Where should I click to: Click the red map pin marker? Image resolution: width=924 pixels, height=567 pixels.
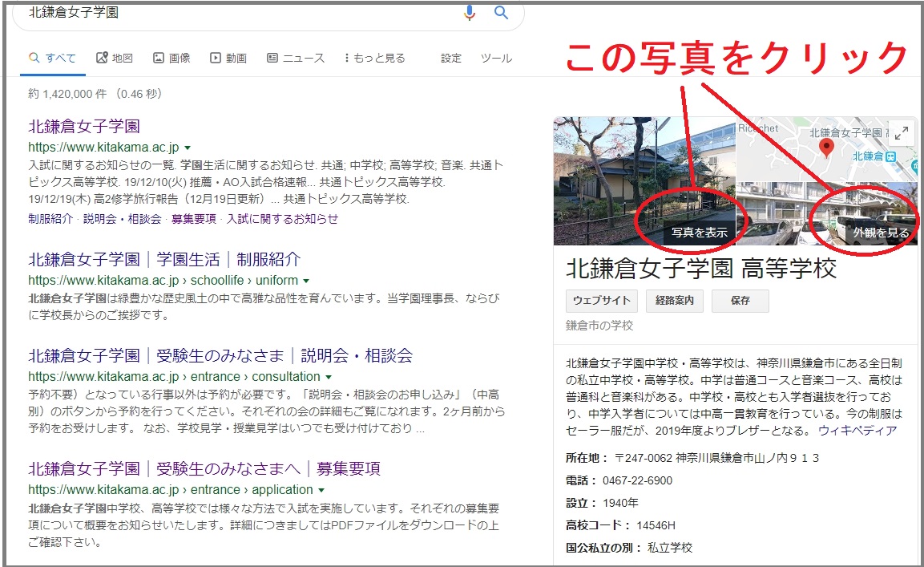point(827,148)
